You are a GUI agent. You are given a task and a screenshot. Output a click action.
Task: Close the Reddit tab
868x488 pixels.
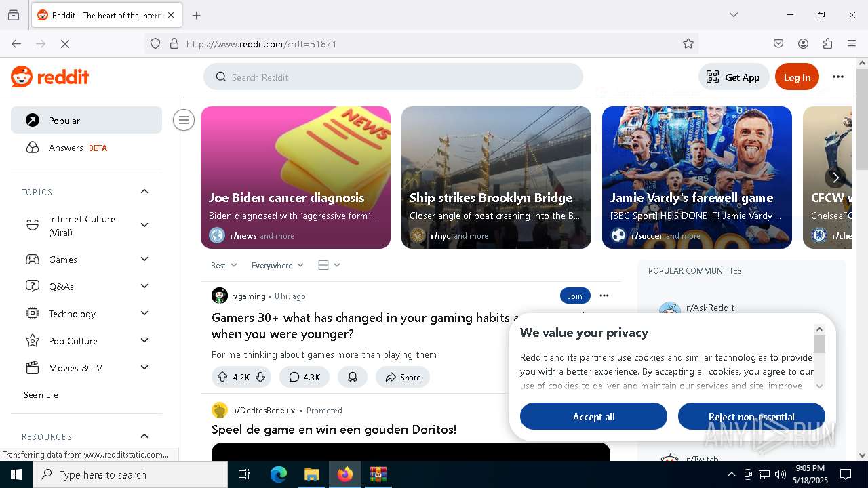[x=171, y=15]
